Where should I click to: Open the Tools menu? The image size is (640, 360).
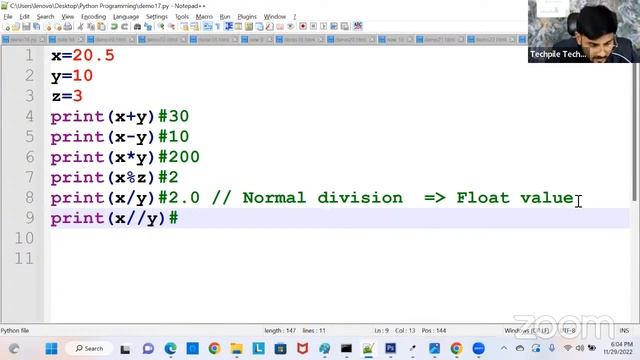pyautogui.click(x=182, y=17)
